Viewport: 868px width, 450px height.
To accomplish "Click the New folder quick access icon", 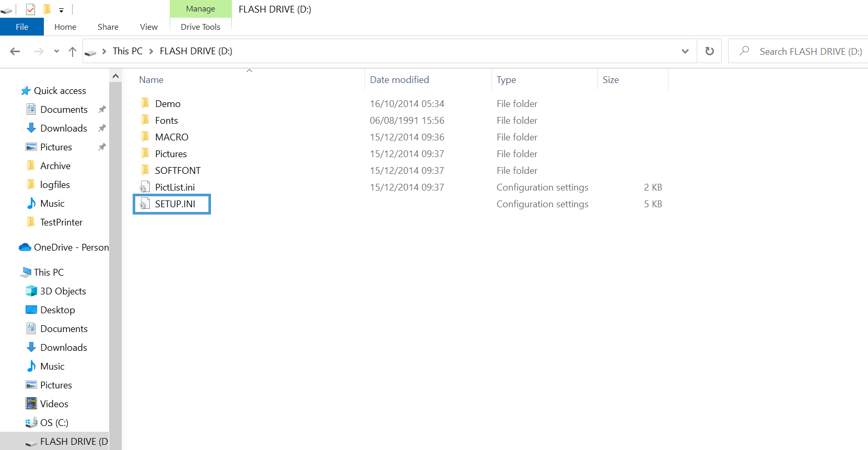I will tap(47, 9).
